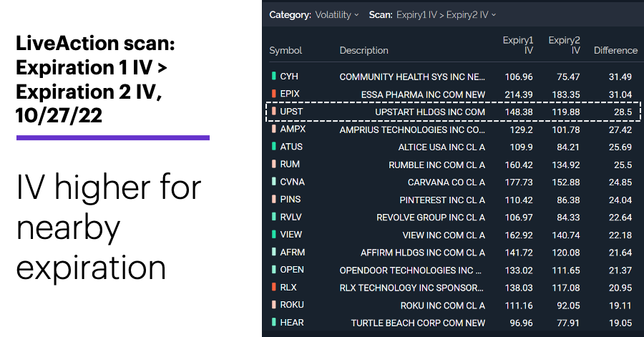Sort by the Symbol column header

tap(286, 51)
